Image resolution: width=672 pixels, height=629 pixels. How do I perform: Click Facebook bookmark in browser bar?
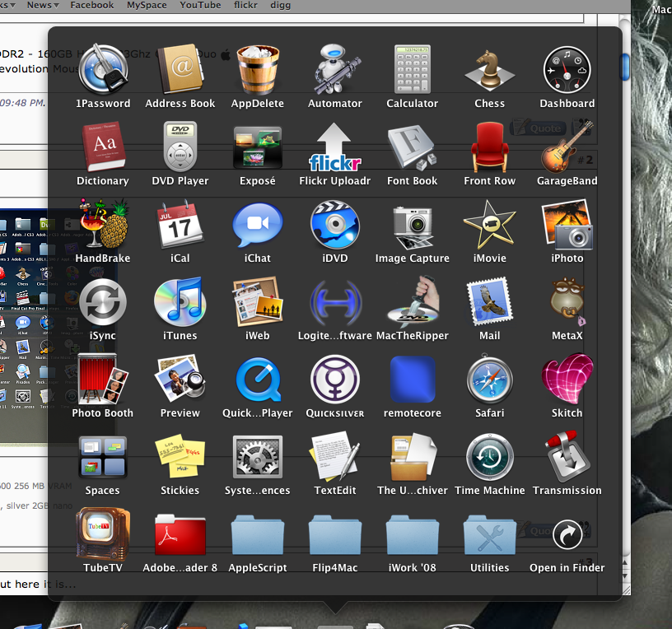[x=92, y=5]
